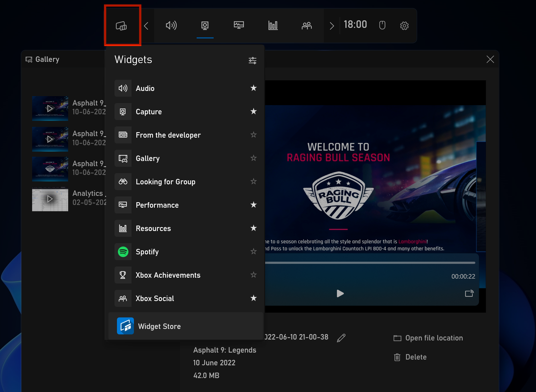The height and width of the screenshot is (392, 536).
Task: Select the first Asphalt 9 clip thumbnail
Action: point(50,109)
